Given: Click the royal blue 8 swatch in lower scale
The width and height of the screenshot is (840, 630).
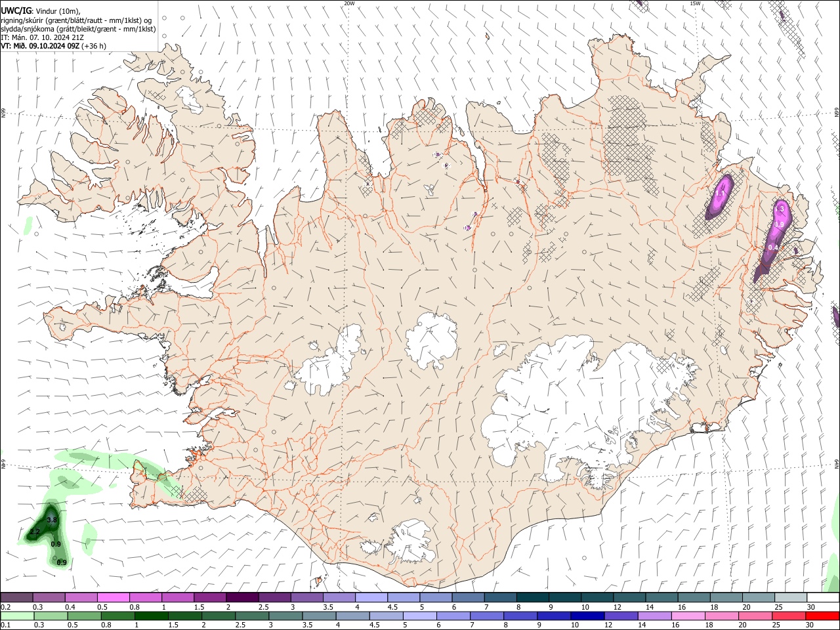Looking at the screenshot, I should click(x=520, y=616).
